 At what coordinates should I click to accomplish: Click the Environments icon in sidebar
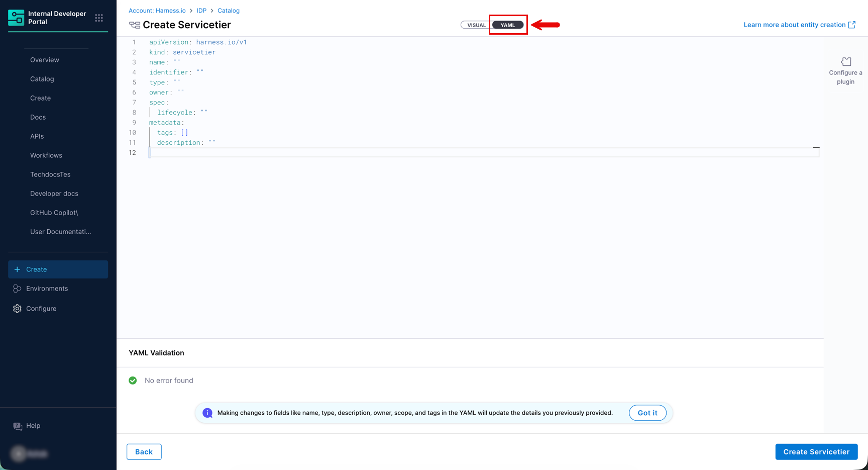pos(17,289)
